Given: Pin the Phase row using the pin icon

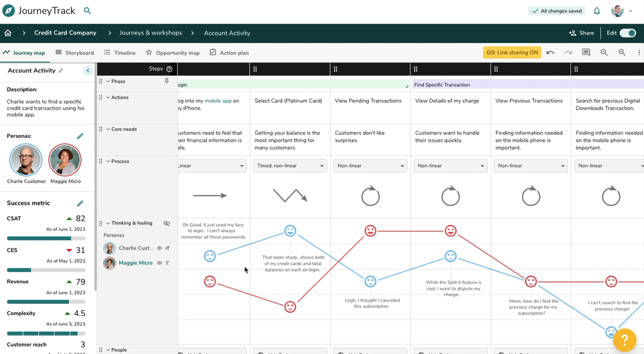Looking at the screenshot, I should tap(167, 81).
